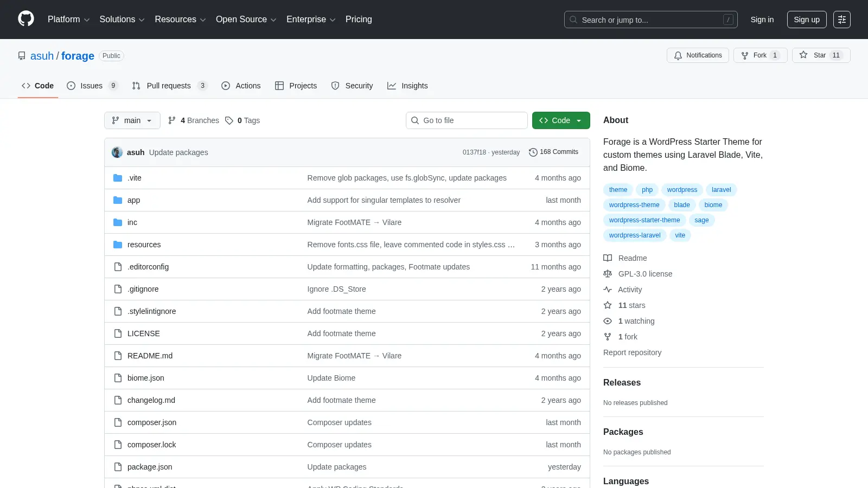Screen dimensions: 868x488
Task: Open the Pricing link
Action: pyautogui.click(x=359, y=19)
